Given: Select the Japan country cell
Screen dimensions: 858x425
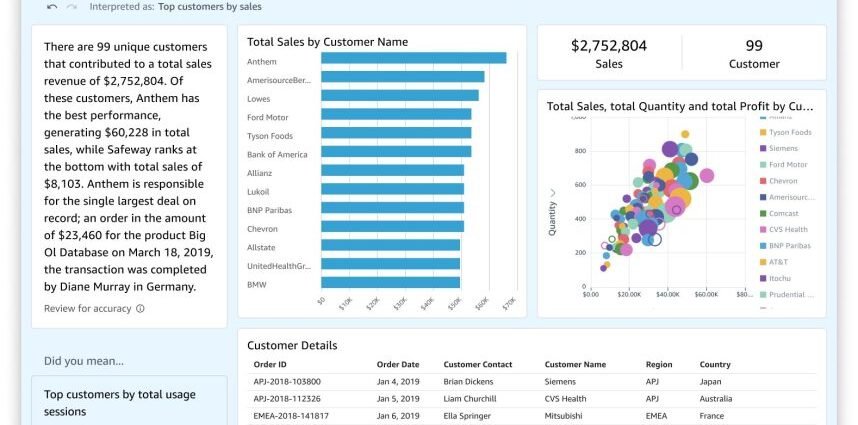Looking at the screenshot, I should tap(710, 381).
